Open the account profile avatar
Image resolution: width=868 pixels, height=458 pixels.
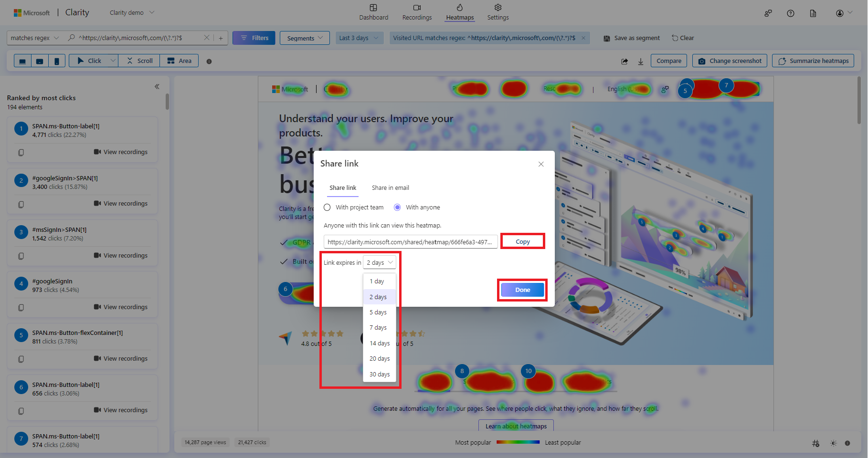click(840, 13)
